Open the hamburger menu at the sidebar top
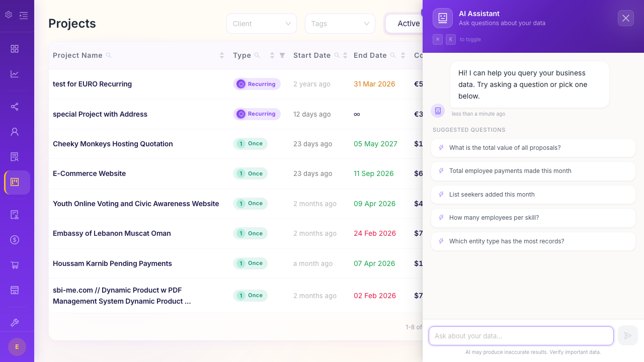Image resolution: width=644 pixels, height=362 pixels. point(23,15)
